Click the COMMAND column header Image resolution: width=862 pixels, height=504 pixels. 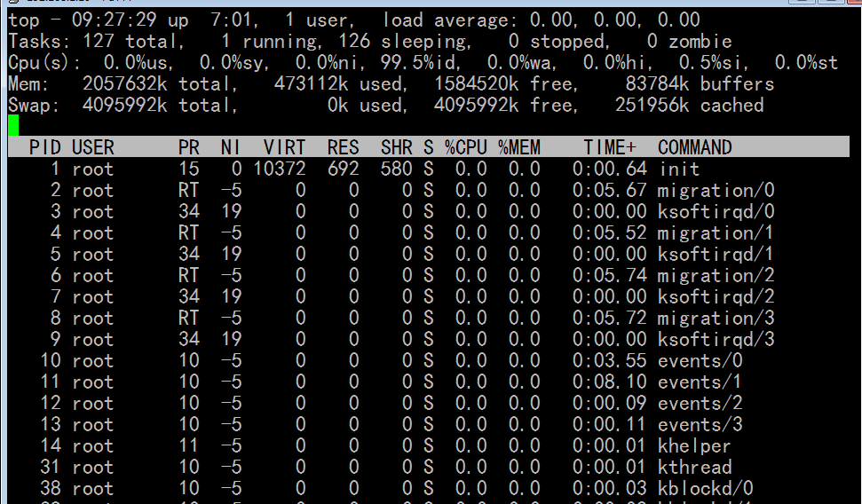click(x=694, y=147)
